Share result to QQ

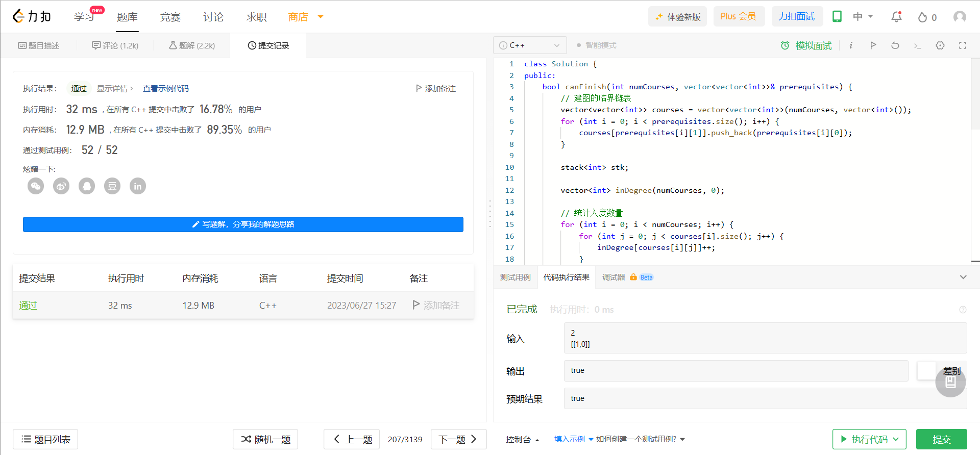tap(87, 186)
